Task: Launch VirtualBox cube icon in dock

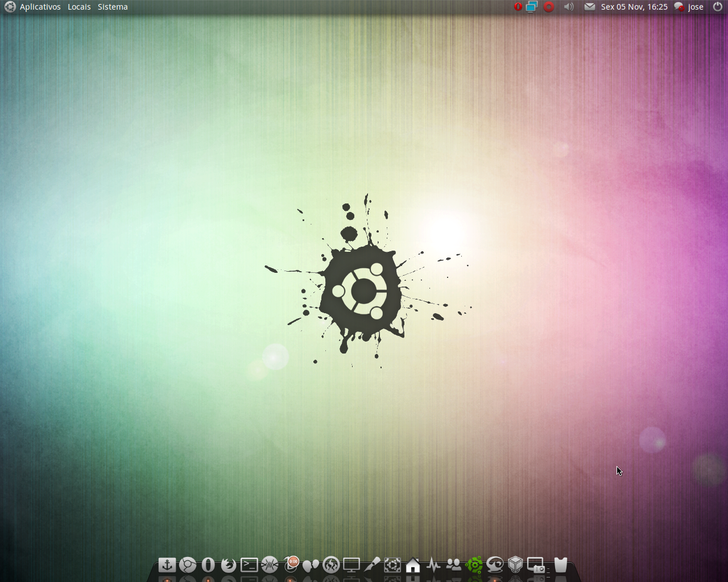Action: coord(515,565)
